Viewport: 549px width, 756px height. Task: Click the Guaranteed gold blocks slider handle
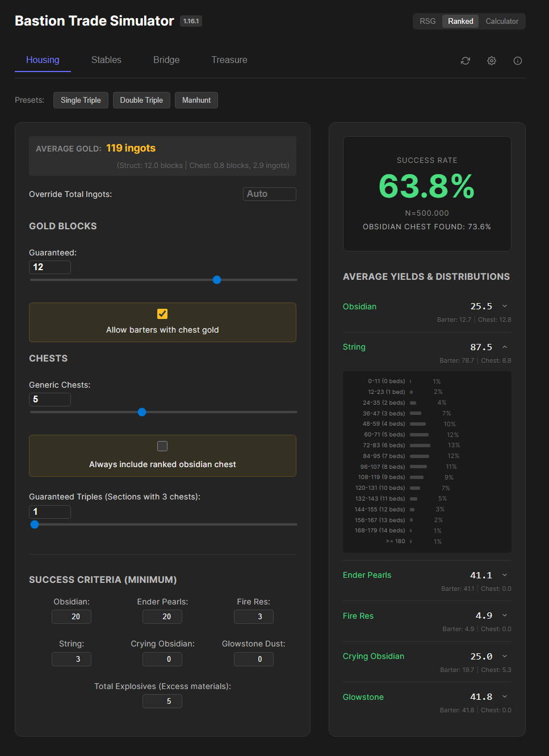coord(217,280)
